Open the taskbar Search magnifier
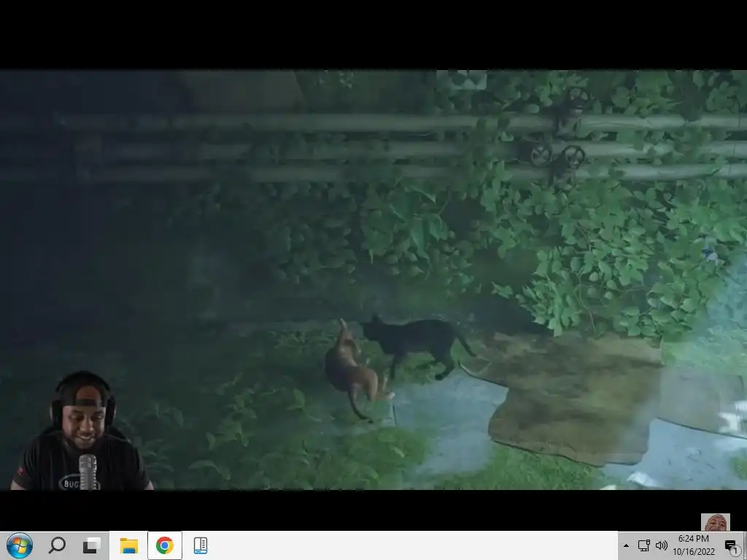Viewport: 747px width, 560px height. click(57, 545)
